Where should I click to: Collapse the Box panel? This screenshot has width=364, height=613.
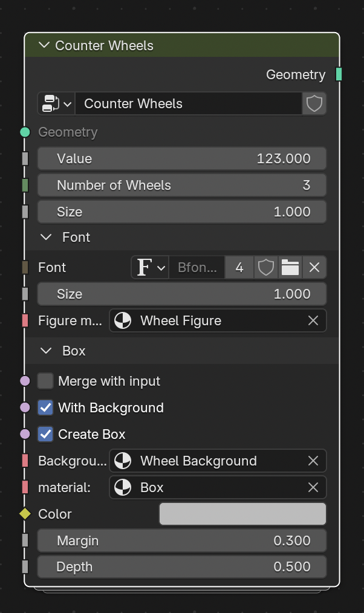46,351
